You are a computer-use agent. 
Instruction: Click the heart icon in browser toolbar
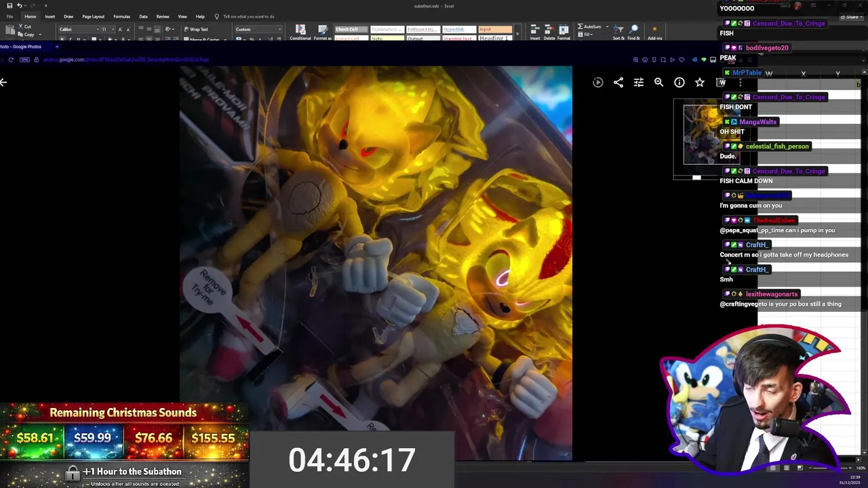pyautogui.click(x=682, y=60)
